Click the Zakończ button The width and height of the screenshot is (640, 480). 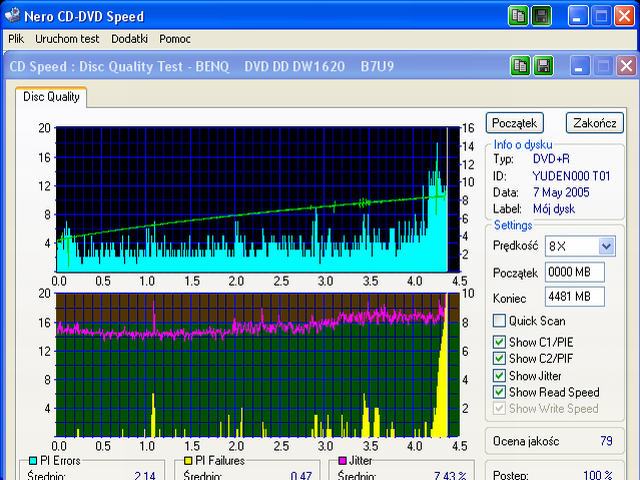595,123
